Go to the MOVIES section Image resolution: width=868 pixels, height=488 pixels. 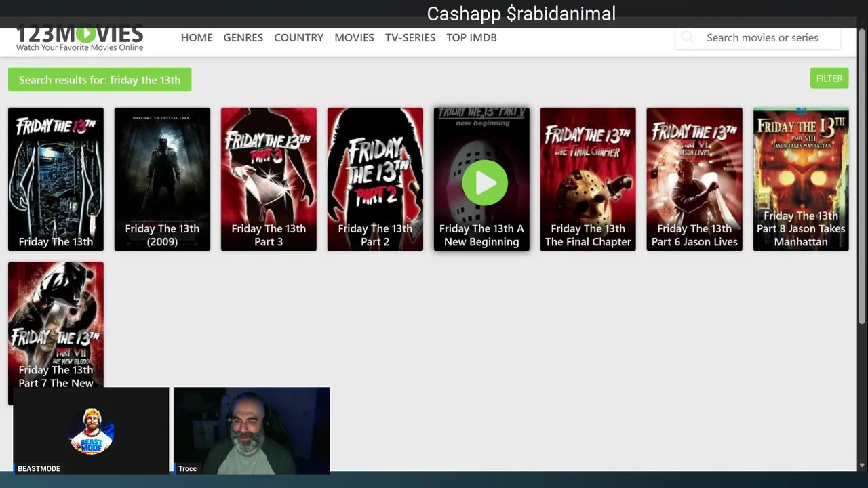tap(354, 37)
